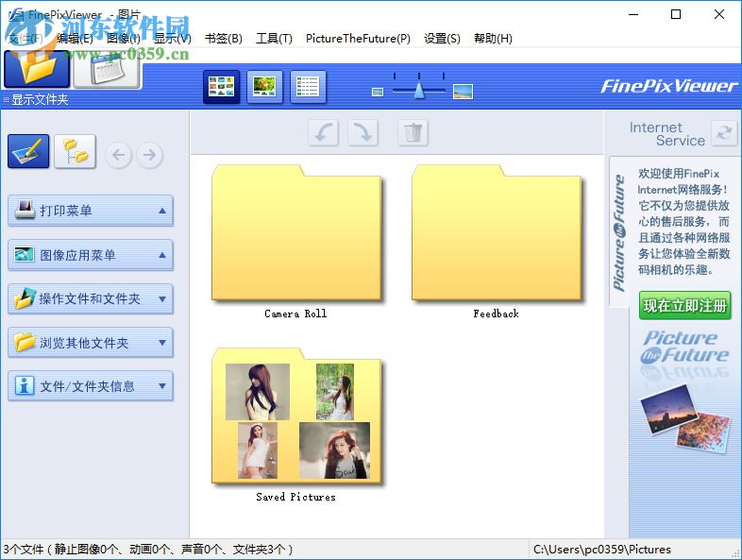Select the single image preview mode
The width and height of the screenshot is (742, 560).
[x=264, y=87]
